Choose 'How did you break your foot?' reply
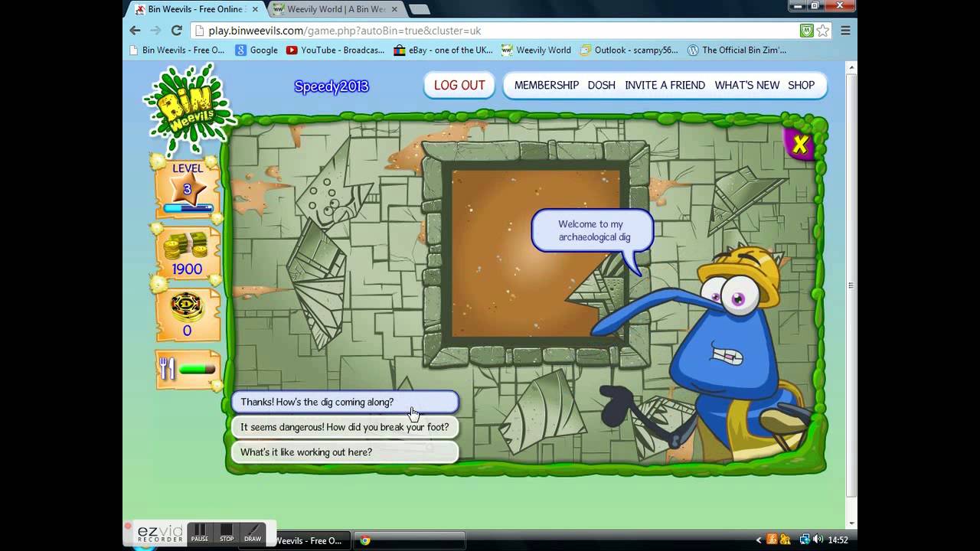 345,427
